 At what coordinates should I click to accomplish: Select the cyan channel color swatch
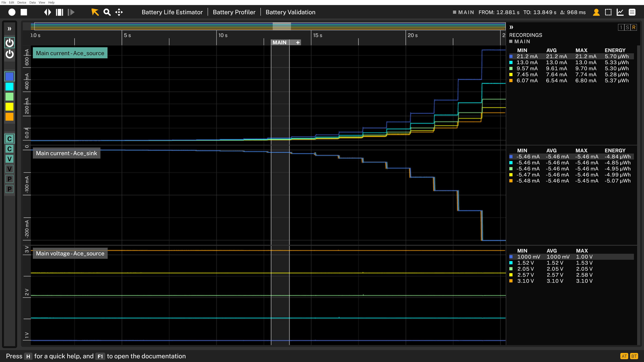coord(10,87)
